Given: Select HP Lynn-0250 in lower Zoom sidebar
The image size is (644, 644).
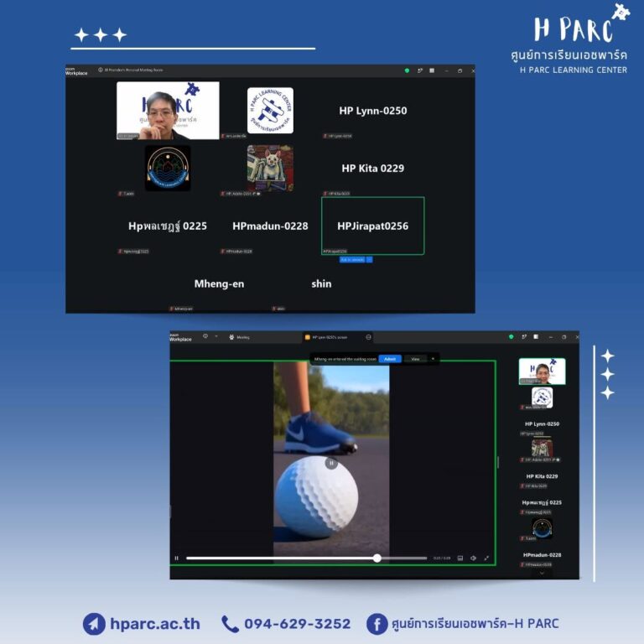Looking at the screenshot, I should [x=543, y=423].
